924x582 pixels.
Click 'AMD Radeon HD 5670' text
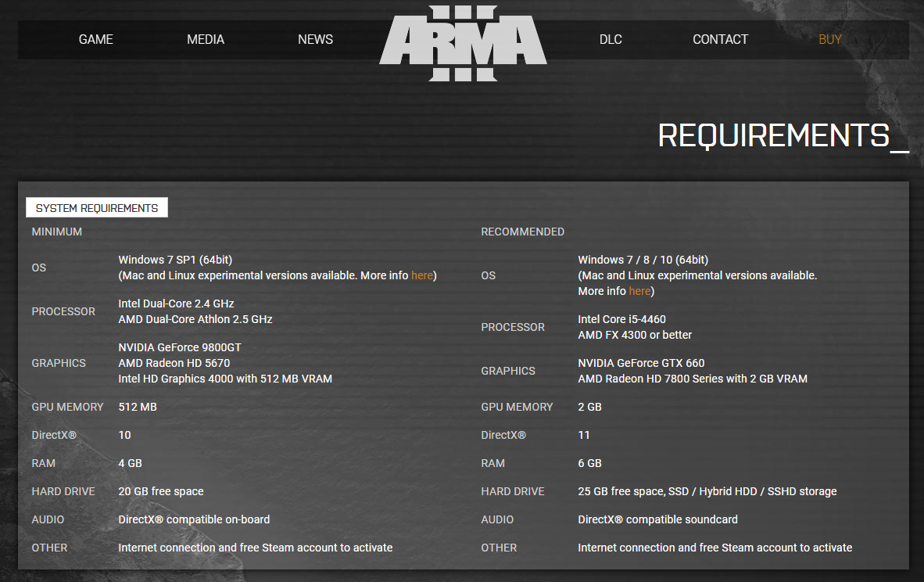tap(174, 363)
